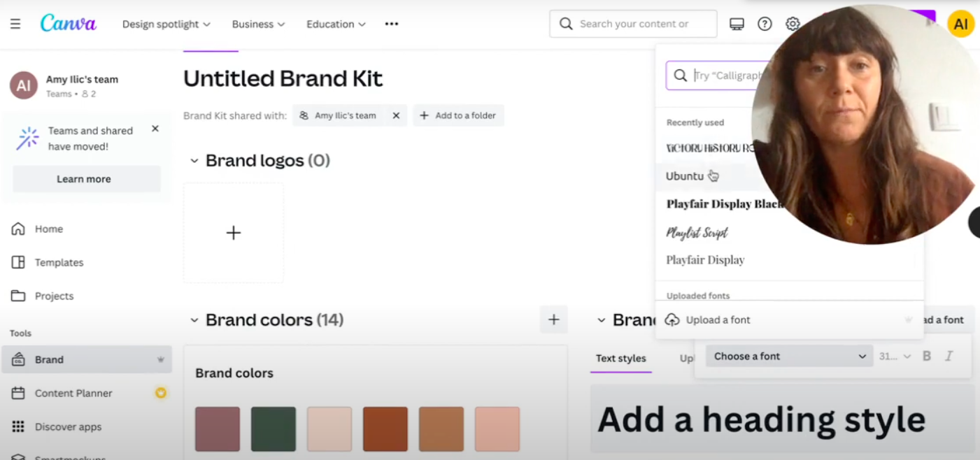Click the Home icon in sidebar
The image size is (980, 460).
tap(18, 229)
